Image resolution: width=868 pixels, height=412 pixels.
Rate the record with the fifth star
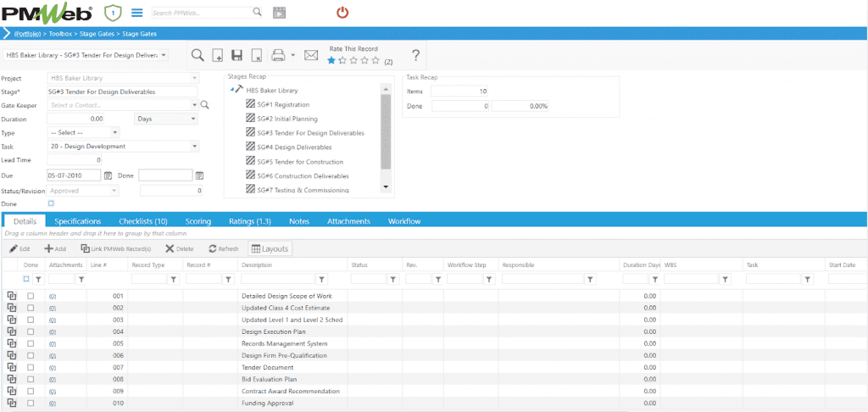[x=376, y=60]
